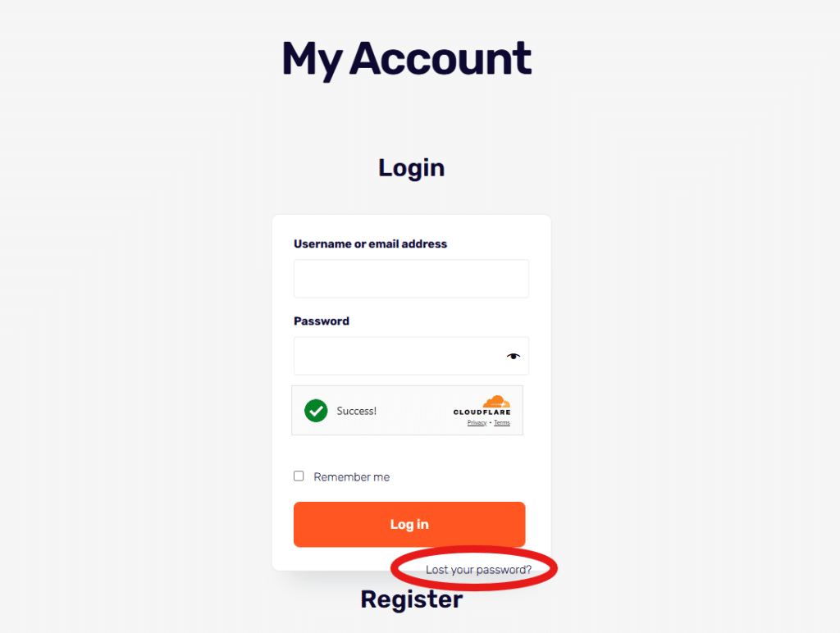Click the green success checkmark icon

pos(316,411)
